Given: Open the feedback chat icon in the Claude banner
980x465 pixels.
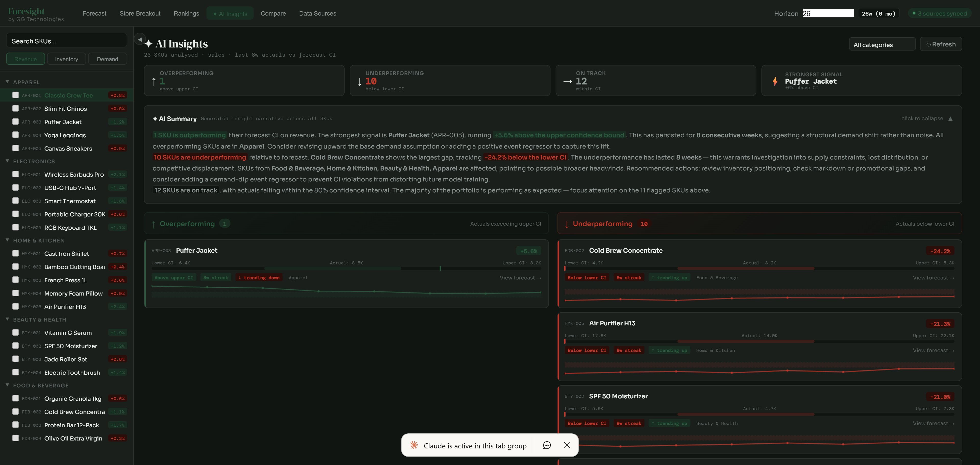Looking at the screenshot, I should coord(547,445).
